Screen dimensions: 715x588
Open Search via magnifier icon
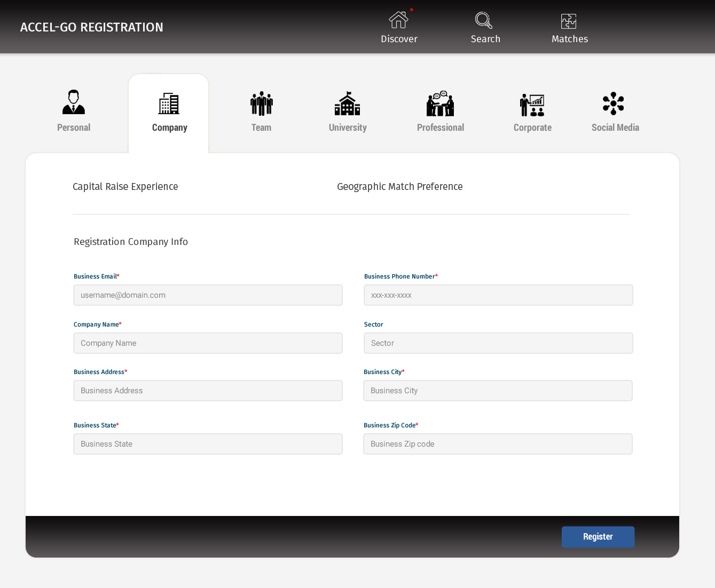click(484, 20)
